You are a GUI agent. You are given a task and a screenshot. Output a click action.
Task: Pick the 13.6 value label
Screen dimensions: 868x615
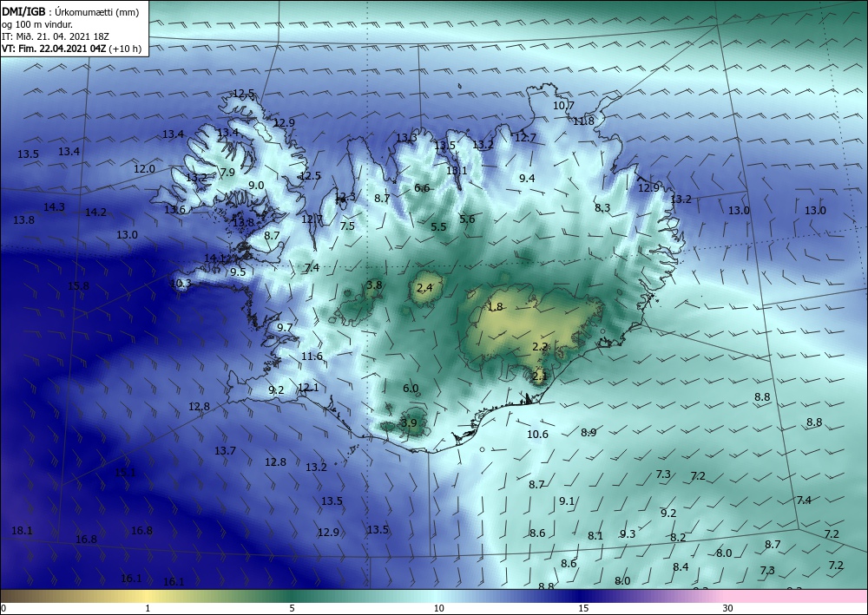174,210
